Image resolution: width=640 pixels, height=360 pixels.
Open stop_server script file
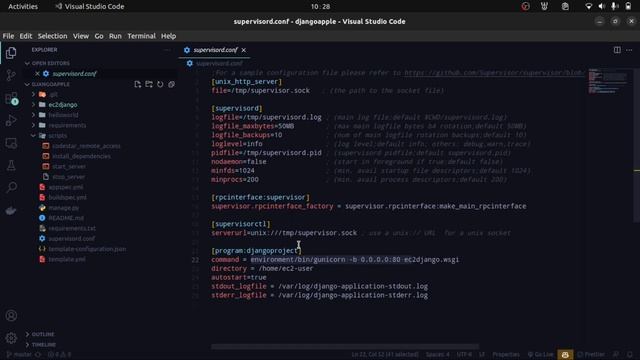pyautogui.click(x=69, y=177)
